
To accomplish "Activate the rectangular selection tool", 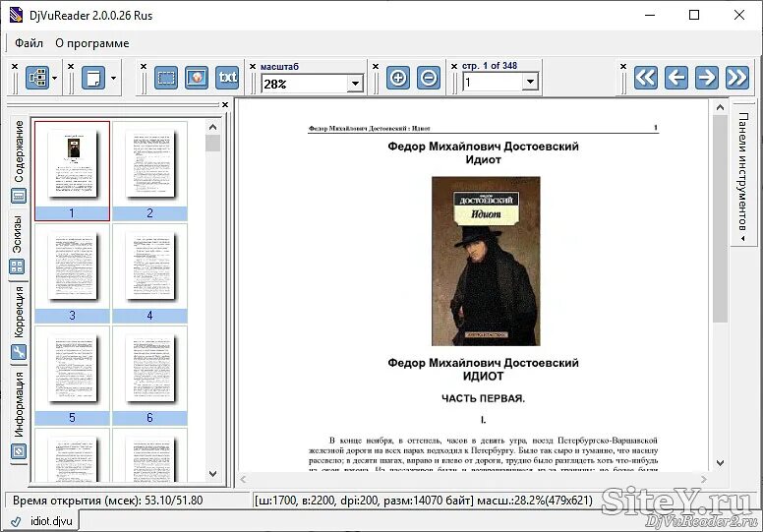I will [166, 78].
